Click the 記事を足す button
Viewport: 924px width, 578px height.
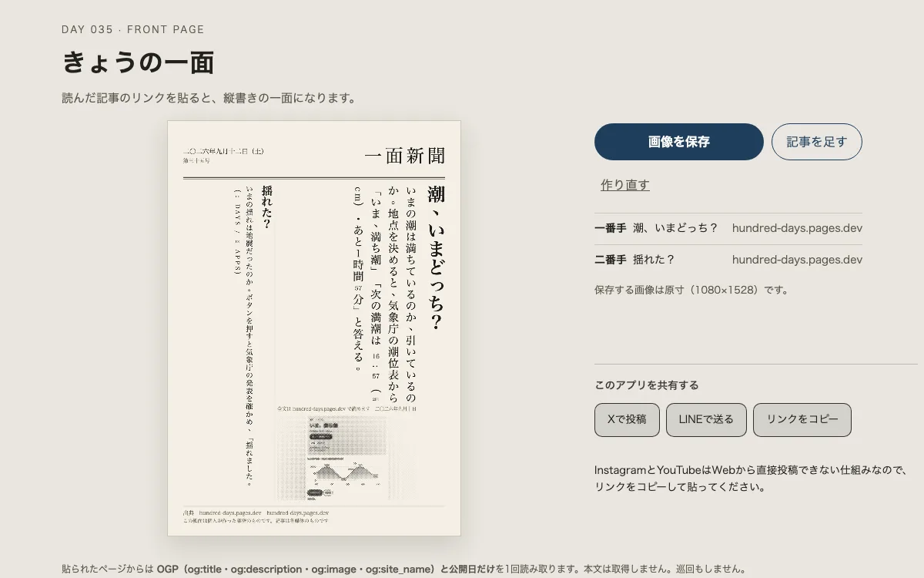816,142
